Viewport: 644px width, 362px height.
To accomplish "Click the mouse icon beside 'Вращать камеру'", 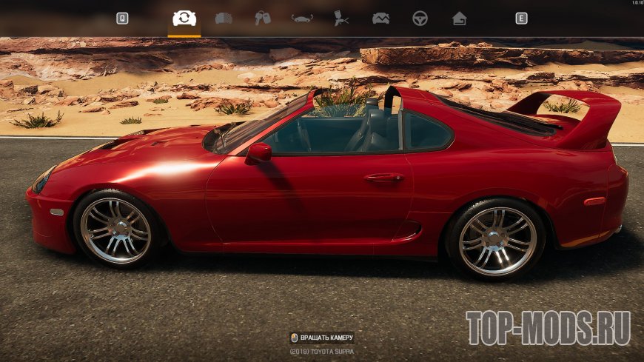I will (294, 338).
